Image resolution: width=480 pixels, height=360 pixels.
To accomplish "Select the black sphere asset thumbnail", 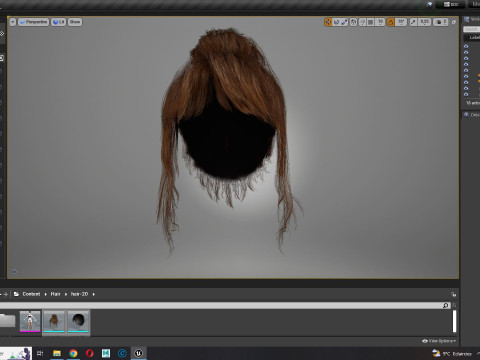I will click(x=79, y=321).
